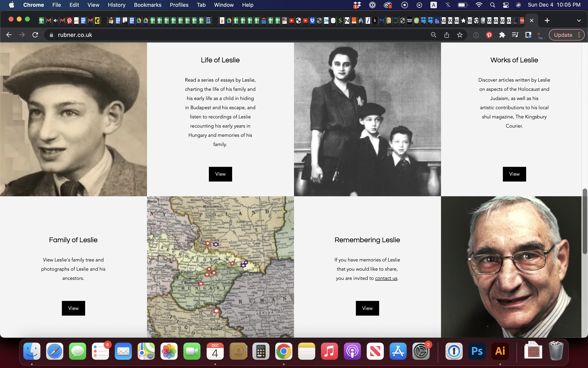Open Podcasts from the Dock
The width and height of the screenshot is (588, 368).
coord(352,351)
